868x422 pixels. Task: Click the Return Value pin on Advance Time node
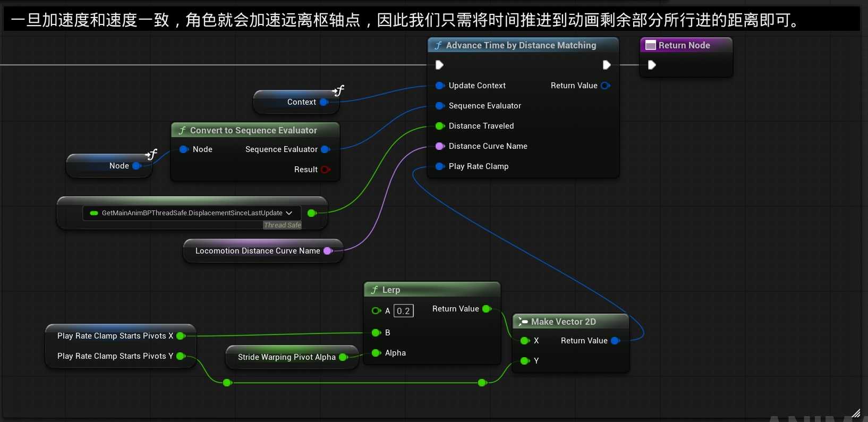(x=605, y=86)
